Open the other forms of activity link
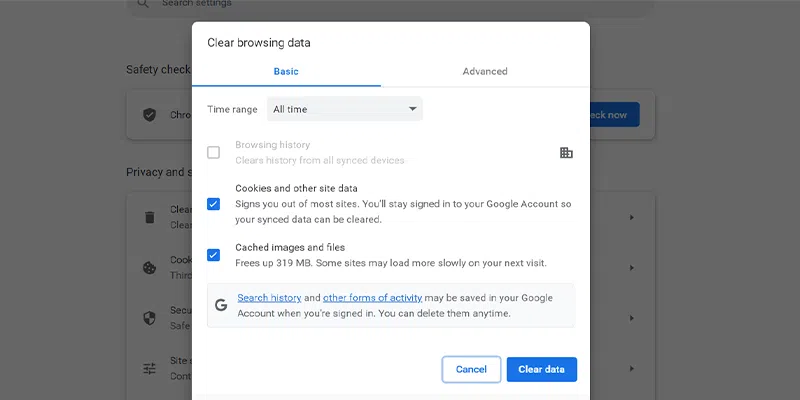Screen dimensions: 800x400 pyautogui.click(x=372, y=298)
